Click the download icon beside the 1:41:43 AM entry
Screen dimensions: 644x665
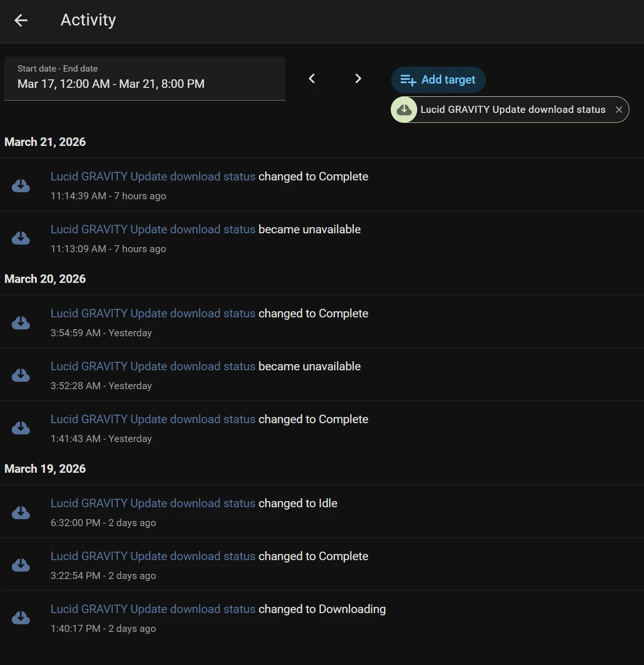pos(21,428)
